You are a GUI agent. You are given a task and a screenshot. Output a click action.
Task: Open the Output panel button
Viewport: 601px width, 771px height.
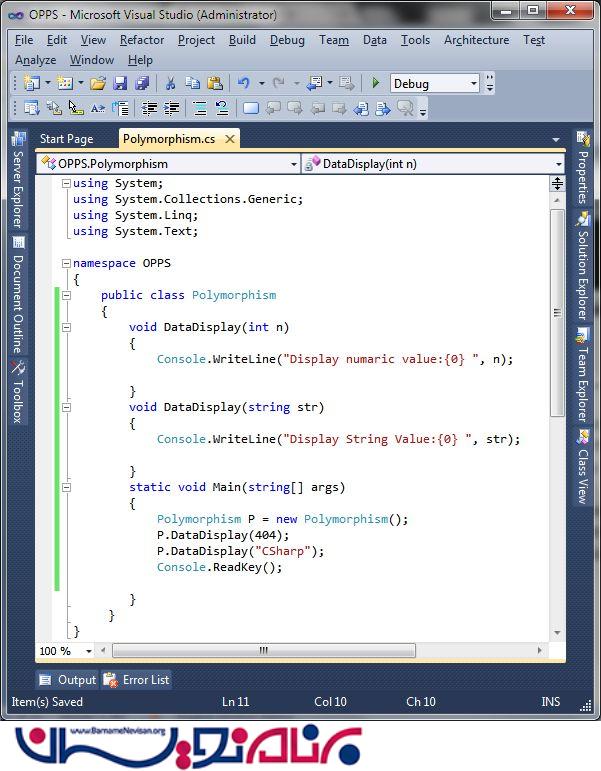[x=68, y=680]
